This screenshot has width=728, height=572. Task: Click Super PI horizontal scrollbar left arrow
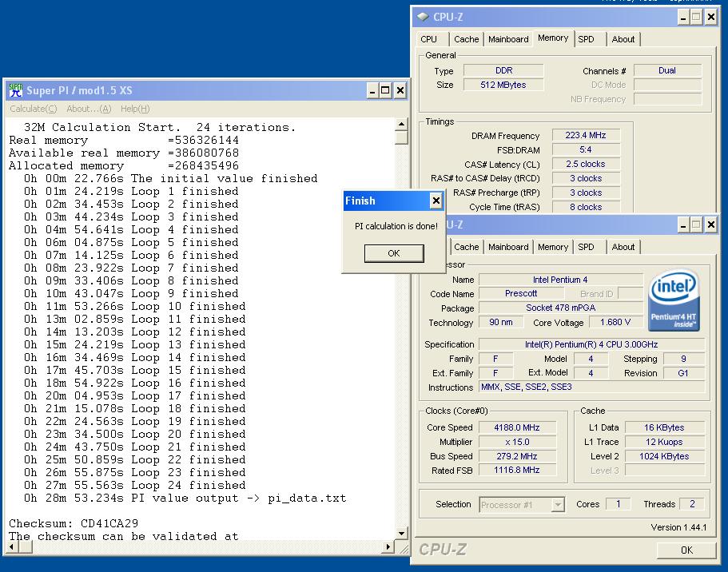click(12, 547)
